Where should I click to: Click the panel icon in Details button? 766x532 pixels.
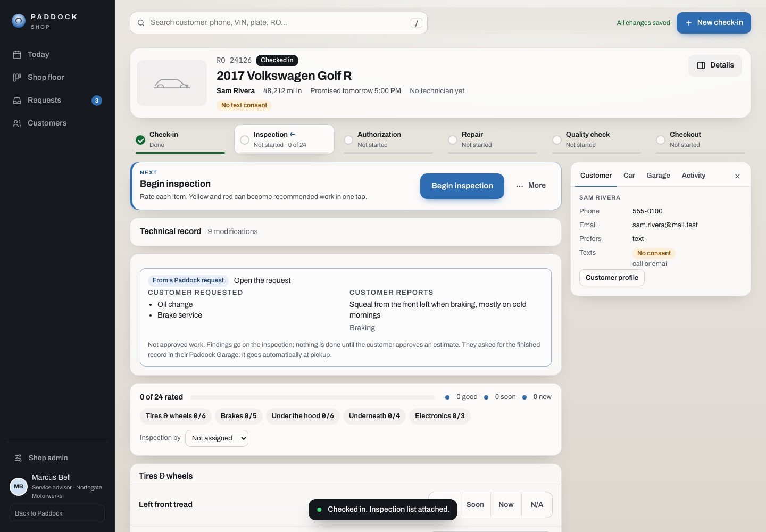(x=701, y=65)
